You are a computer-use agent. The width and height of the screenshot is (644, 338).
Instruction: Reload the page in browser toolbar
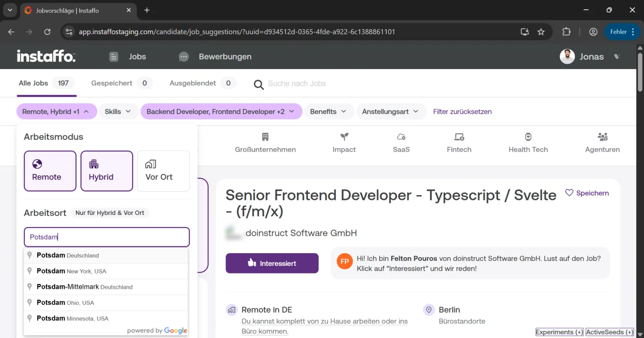47,32
